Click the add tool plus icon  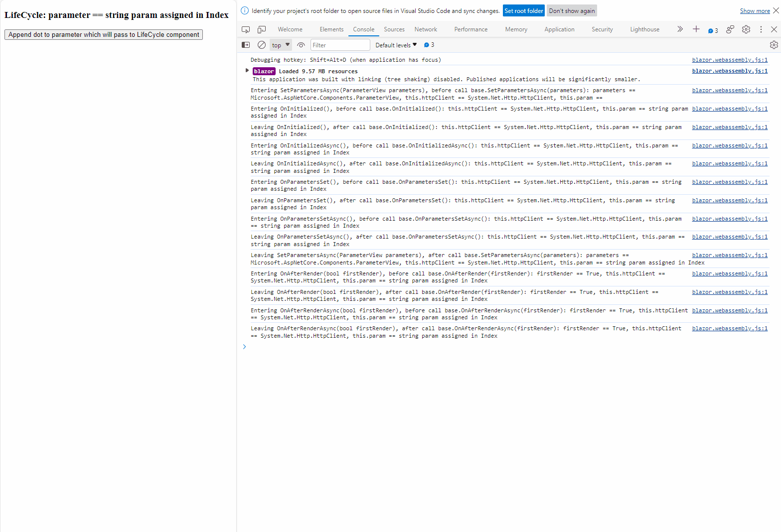(696, 29)
